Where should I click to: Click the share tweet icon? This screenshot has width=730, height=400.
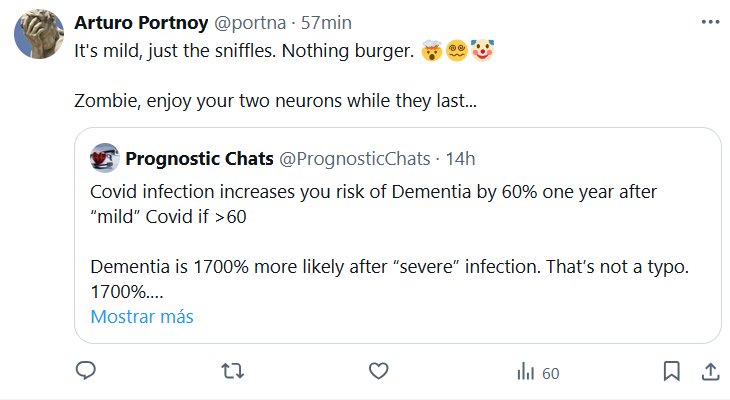(708, 372)
